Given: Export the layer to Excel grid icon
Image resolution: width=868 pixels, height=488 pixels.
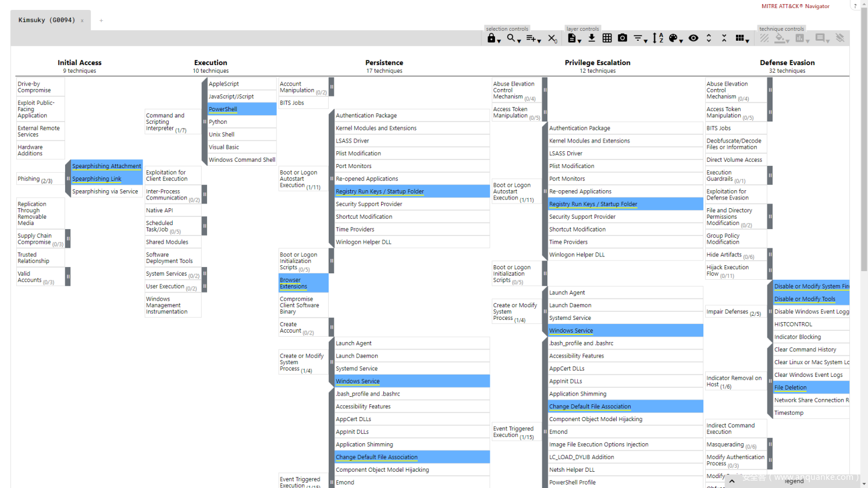Looking at the screenshot, I should [x=607, y=38].
